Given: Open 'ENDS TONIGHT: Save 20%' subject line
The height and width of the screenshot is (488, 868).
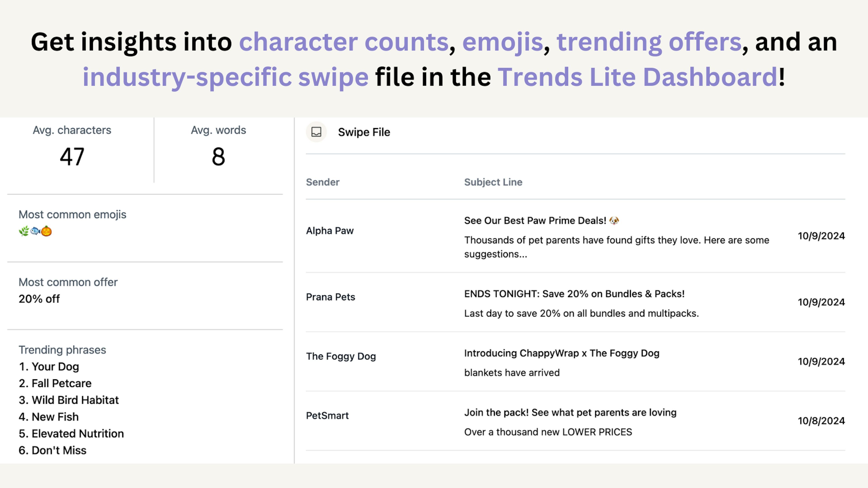Looking at the screenshot, I should click(575, 294).
